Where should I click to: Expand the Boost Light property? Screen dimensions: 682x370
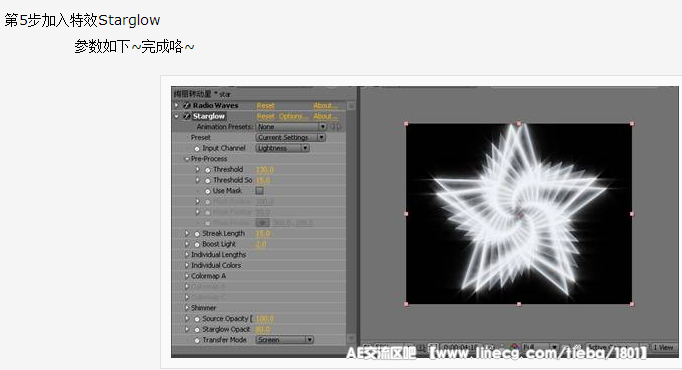[x=187, y=244]
